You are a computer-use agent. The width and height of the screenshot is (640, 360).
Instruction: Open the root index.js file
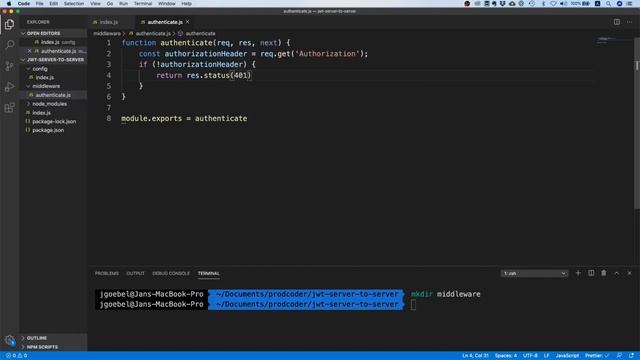(x=54, y=113)
